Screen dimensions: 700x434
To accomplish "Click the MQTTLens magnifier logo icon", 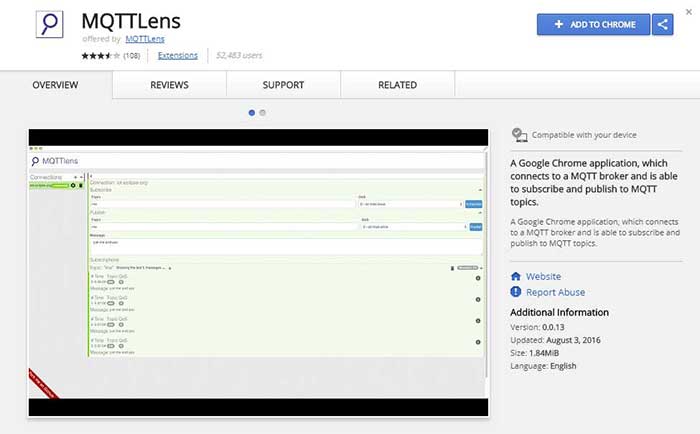I will tap(50, 25).
